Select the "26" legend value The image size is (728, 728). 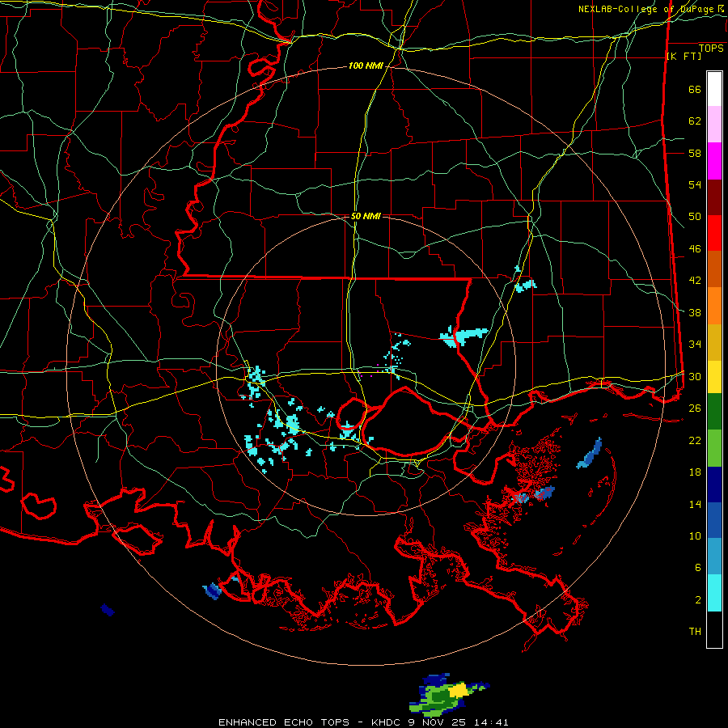pyautogui.click(x=695, y=408)
